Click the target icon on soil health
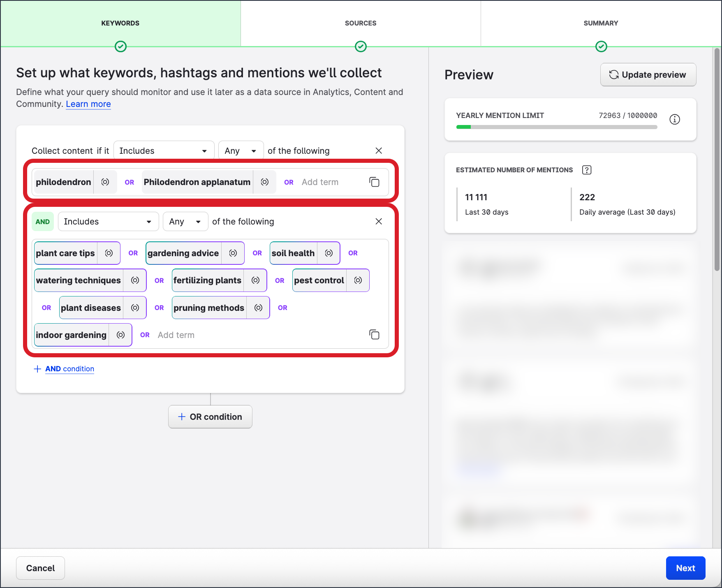The height and width of the screenshot is (588, 722). click(x=329, y=253)
